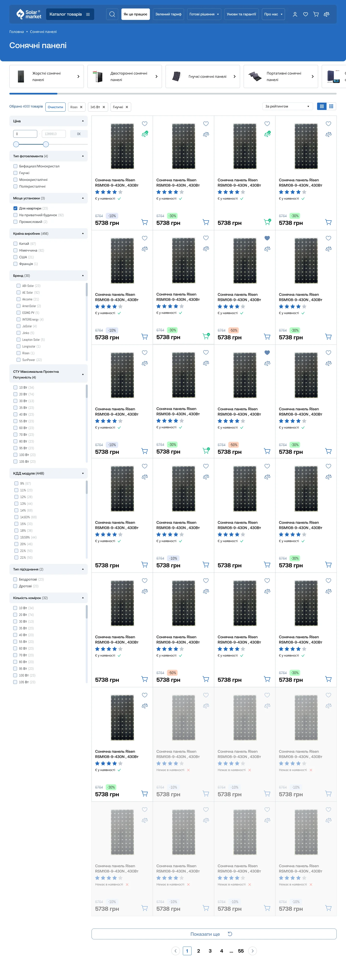Image resolution: width=346 pixels, height=980 pixels.
Task: Check the Німеччина country filter
Action: 15,250
